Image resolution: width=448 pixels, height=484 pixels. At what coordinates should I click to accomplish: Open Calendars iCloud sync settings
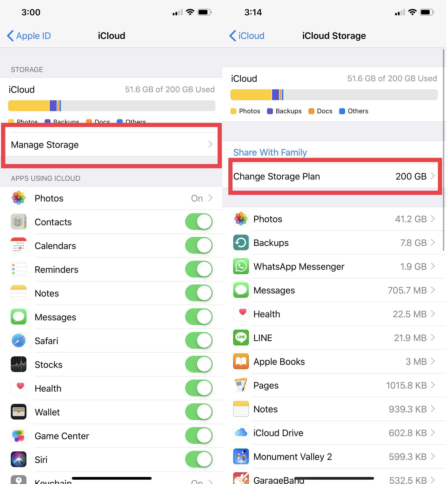[x=112, y=246]
